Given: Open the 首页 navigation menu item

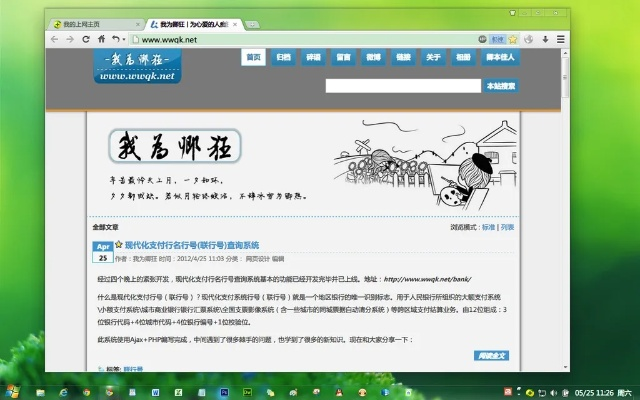Looking at the screenshot, I should pyautogui.click(x=254, y=57).
